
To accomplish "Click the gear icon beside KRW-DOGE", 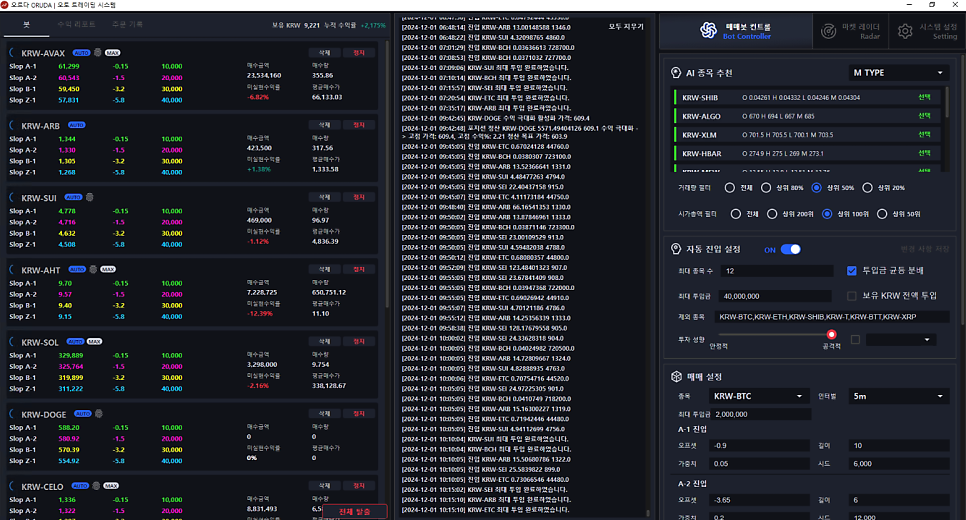I will (99, 413).
